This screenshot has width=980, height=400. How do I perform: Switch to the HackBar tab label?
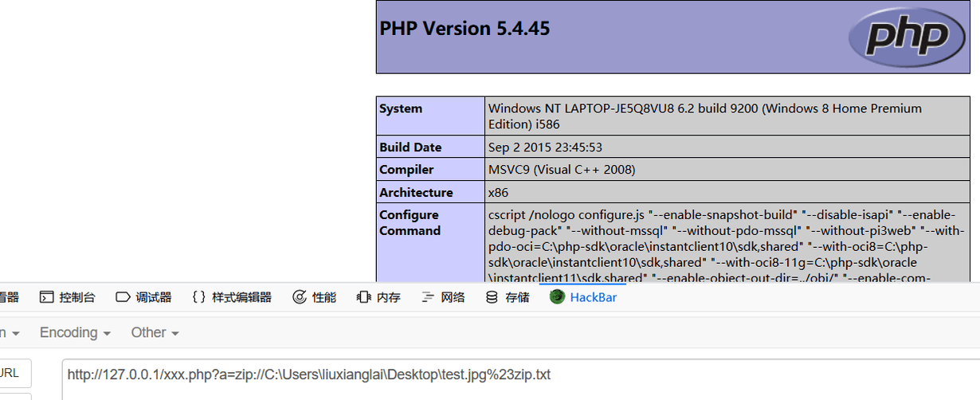click(x=593, y=297)
